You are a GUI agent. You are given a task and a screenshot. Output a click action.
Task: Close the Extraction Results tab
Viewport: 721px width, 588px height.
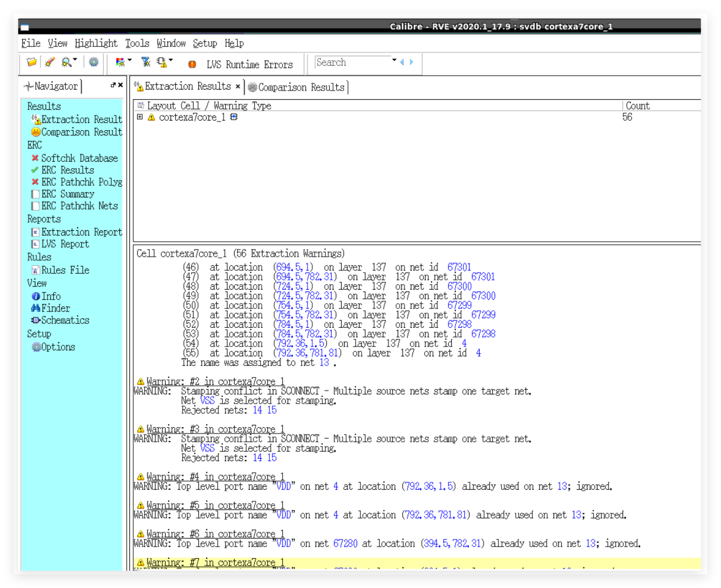pyautogui.click(x=238, y=86)
